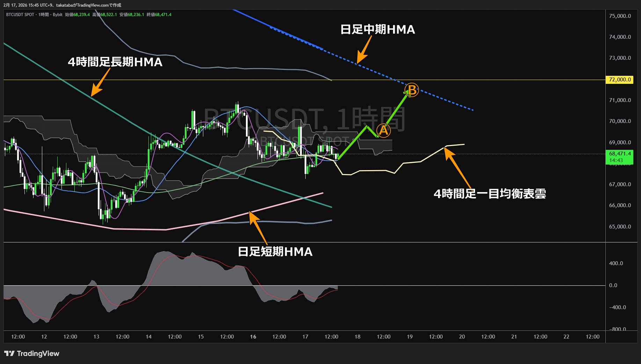Click bold date label 16 on time axis
The height and width of the screenshot is (364, 641).
(253, 337)
